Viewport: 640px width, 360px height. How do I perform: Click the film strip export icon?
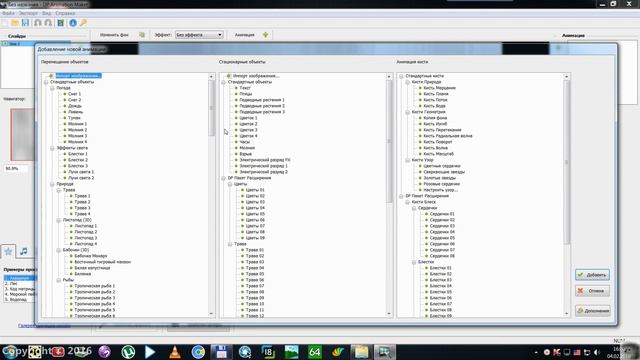60,23
